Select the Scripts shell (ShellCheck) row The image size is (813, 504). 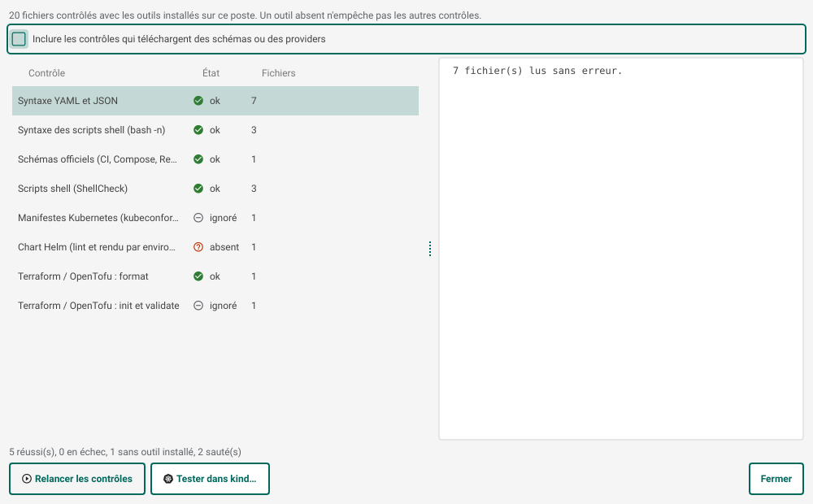(x=215, y=189)
